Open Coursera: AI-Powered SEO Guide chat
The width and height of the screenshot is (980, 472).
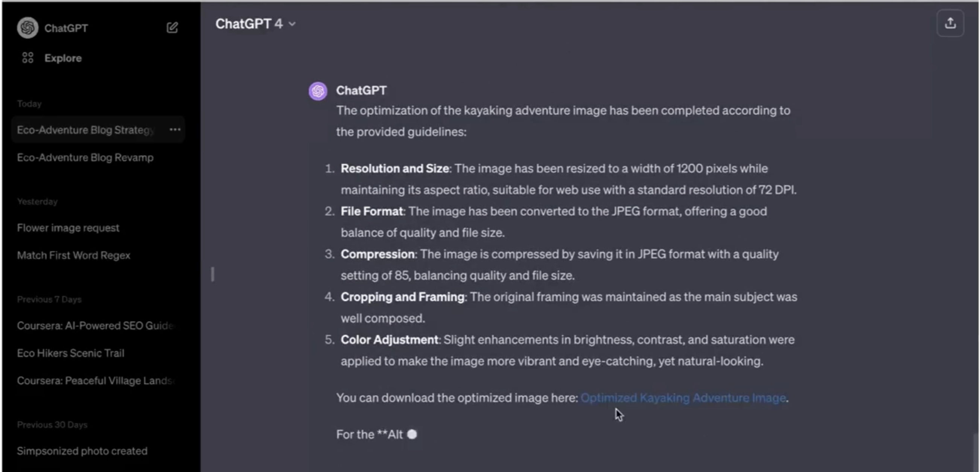(95, 326)
